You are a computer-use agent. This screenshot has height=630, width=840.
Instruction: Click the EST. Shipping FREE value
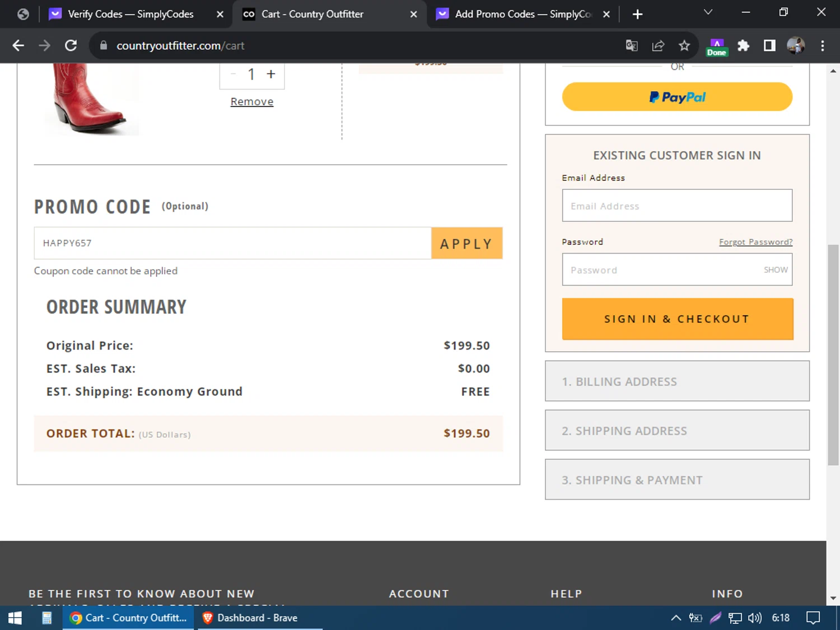pos(475,391)
